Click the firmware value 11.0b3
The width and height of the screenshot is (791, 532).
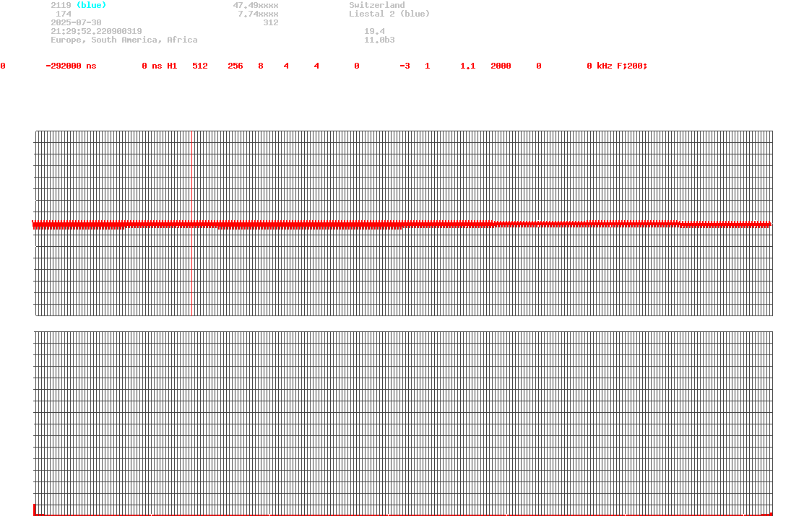coord(379,40)
